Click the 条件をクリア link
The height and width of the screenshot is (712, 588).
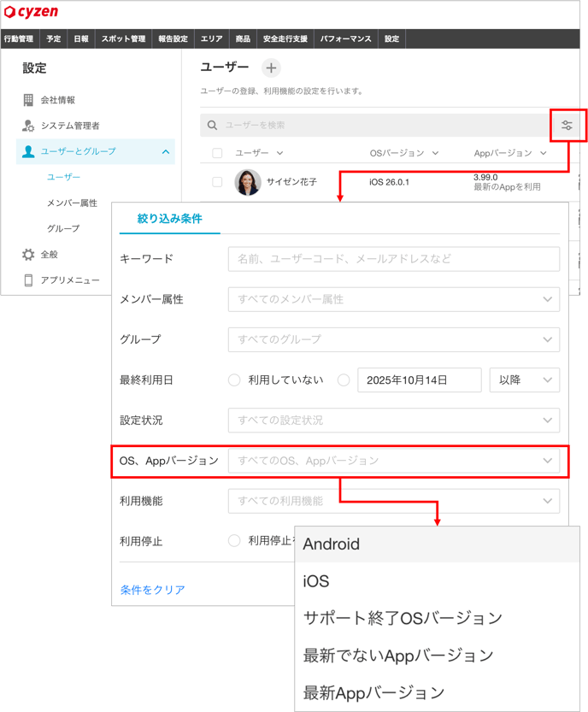click(152, 590)
